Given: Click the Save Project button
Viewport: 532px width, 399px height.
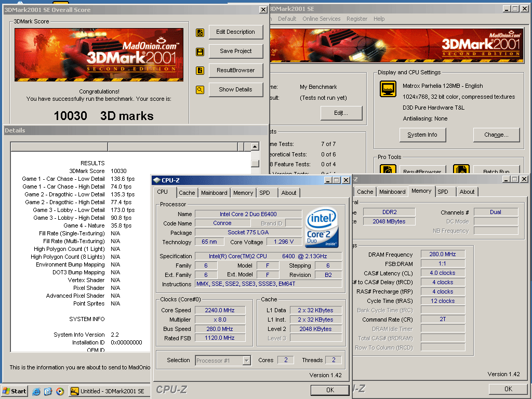Looking at the screenshot, I should pos(236,51).
